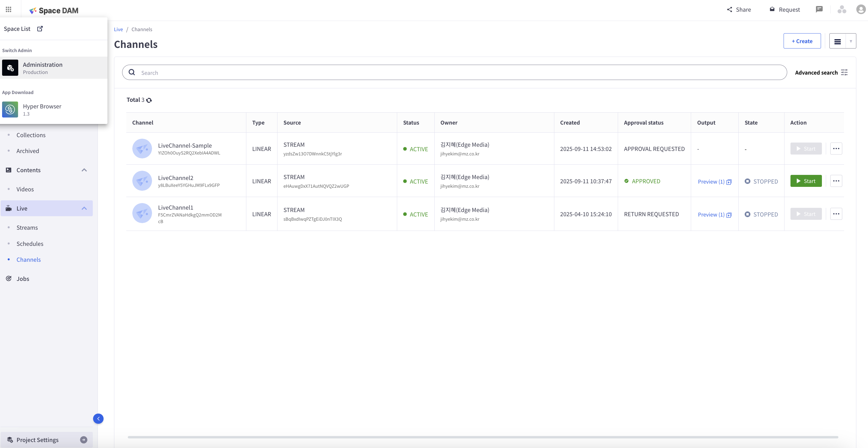The width and height of the screenshot is (868, 448).
Task: Click the green Start button for LiveChannel2
Action: tap(806, 181)
